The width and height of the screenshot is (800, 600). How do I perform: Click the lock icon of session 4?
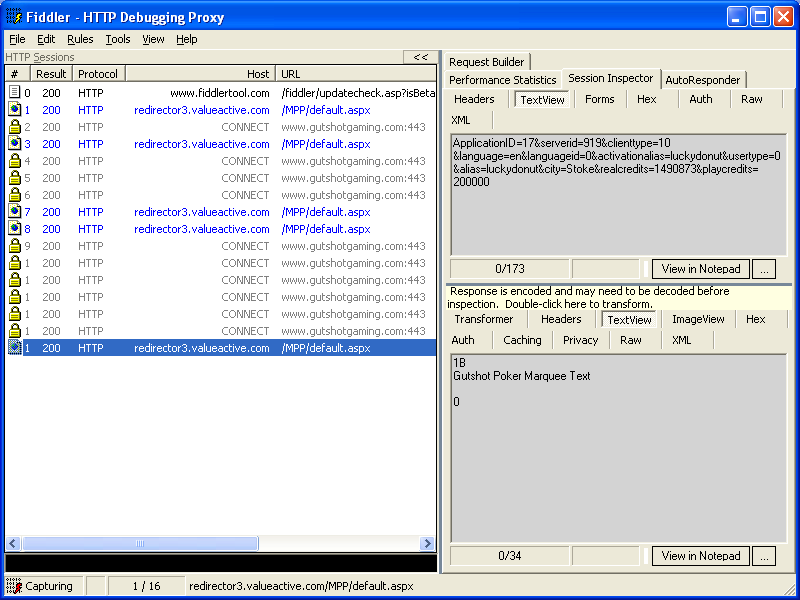tap(15, 161)
